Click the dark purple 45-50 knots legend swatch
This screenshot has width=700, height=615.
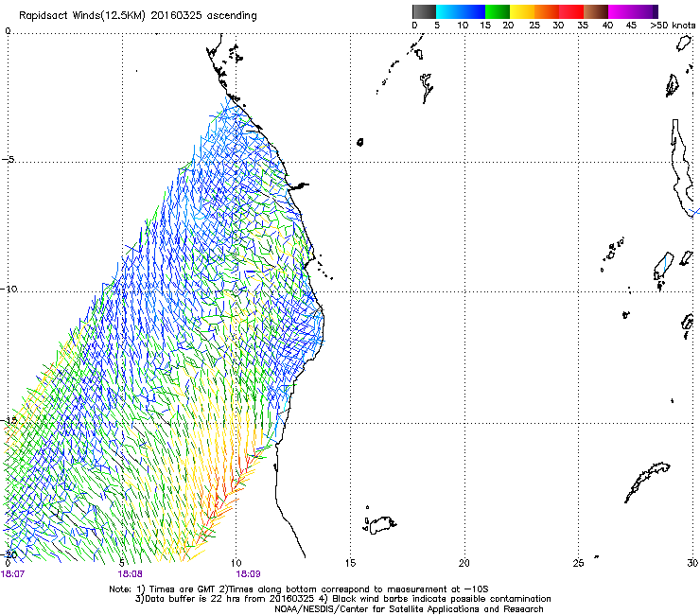point(645,11)
